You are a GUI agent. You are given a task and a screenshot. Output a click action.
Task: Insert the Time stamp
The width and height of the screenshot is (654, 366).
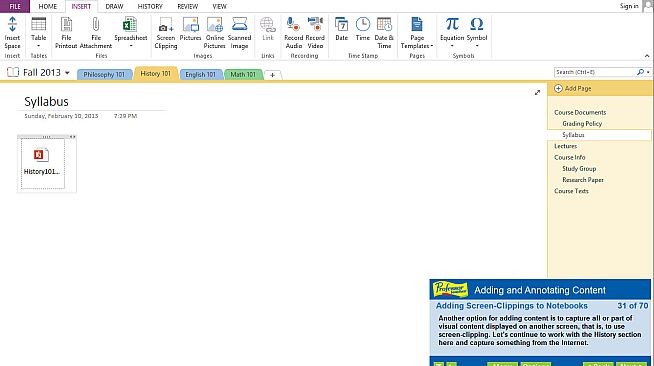pyautogui.click(x=362, y=29)
